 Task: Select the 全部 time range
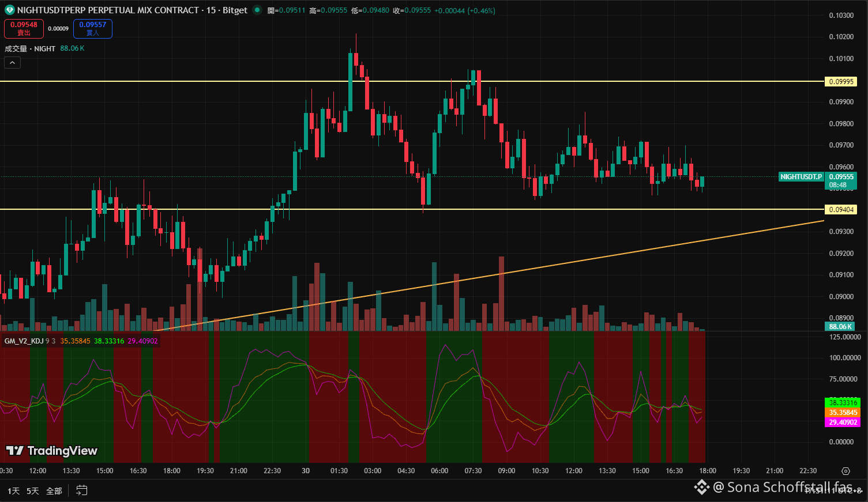tap(54, 491)
